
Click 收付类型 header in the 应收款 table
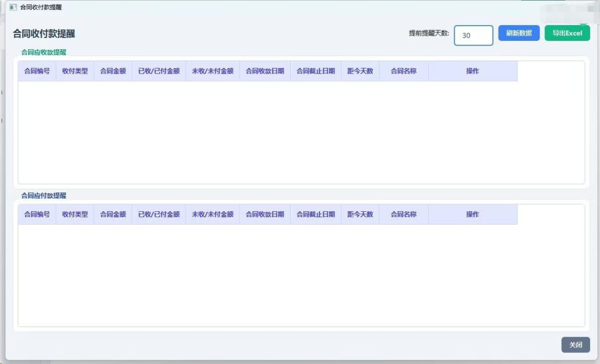(75, 71)
